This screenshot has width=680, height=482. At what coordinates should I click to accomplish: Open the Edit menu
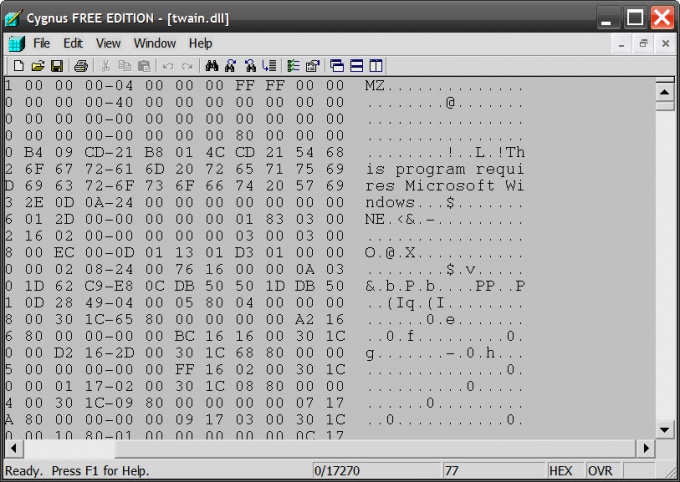[x=73, y=43]
